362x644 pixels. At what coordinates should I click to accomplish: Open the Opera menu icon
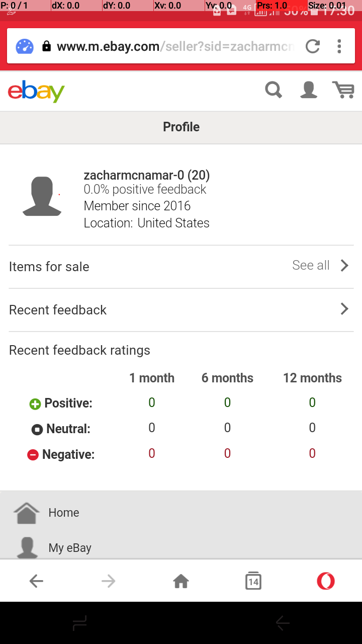326,581
